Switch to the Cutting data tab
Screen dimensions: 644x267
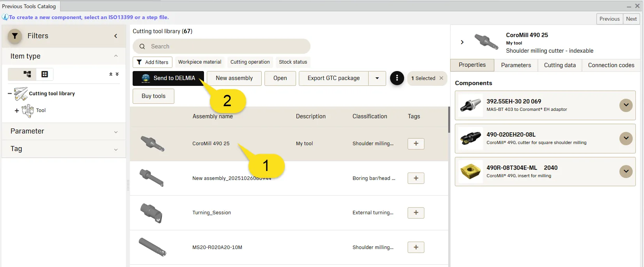560,65
